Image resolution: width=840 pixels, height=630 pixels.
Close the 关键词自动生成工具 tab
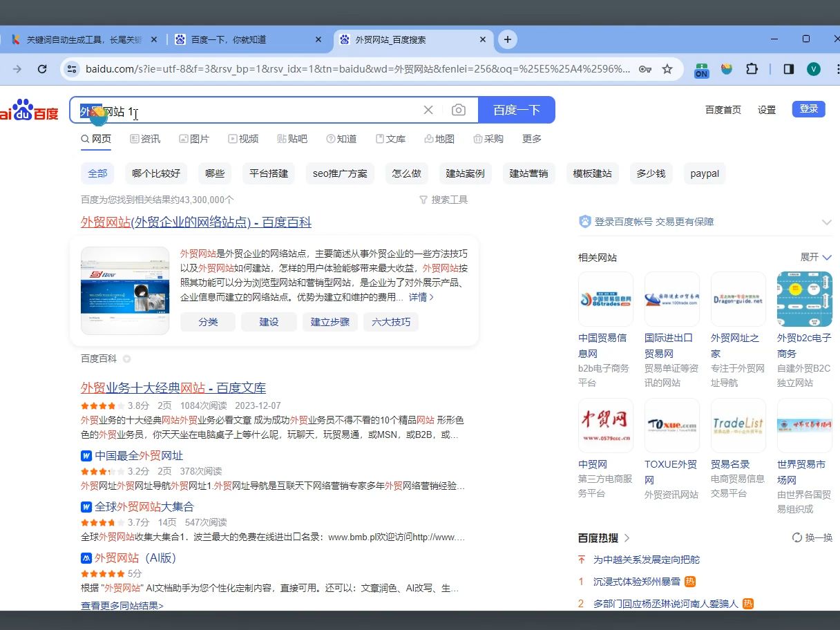point(154,39)
